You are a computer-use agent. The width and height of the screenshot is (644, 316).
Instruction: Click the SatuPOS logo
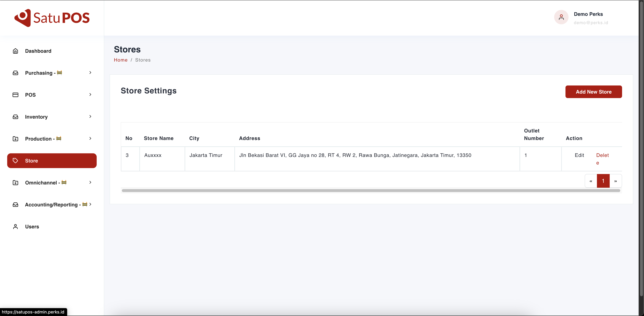coord(52,18)
